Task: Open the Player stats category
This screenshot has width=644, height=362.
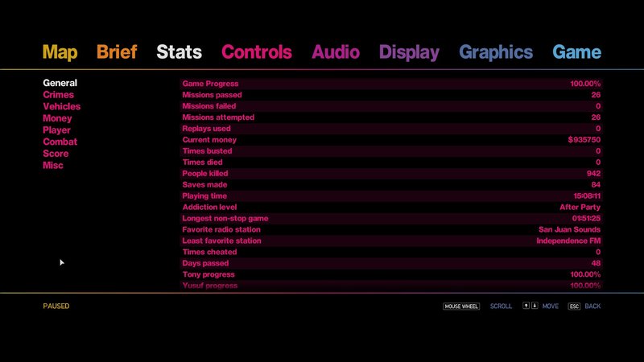Action: point(56,130)
